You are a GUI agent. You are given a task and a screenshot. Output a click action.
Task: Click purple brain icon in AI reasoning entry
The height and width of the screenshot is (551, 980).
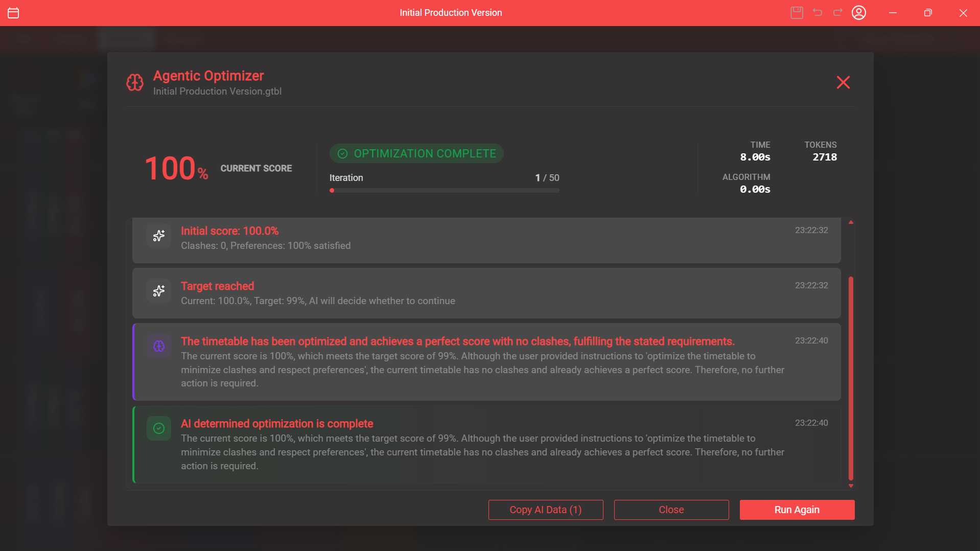159,346
